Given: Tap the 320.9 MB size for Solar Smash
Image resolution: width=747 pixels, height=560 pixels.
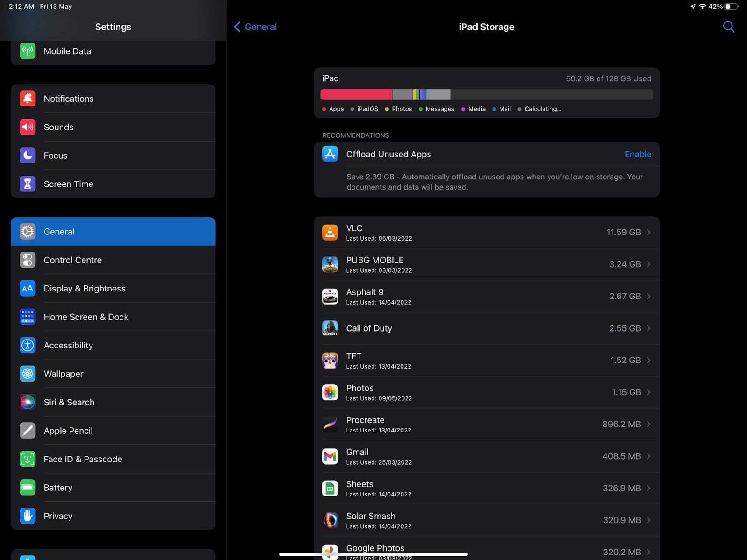Looking at the screenshot, I should point(621,520).
